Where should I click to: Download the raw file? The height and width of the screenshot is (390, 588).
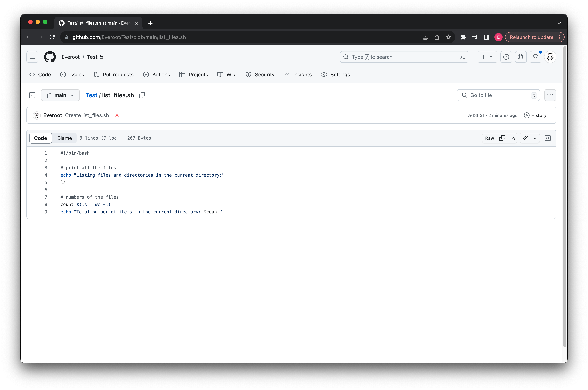512,138
